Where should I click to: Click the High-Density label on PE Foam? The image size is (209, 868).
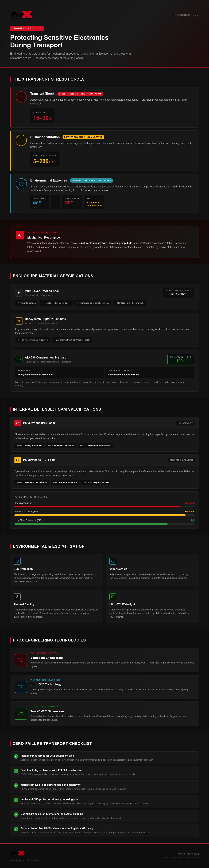185,423
